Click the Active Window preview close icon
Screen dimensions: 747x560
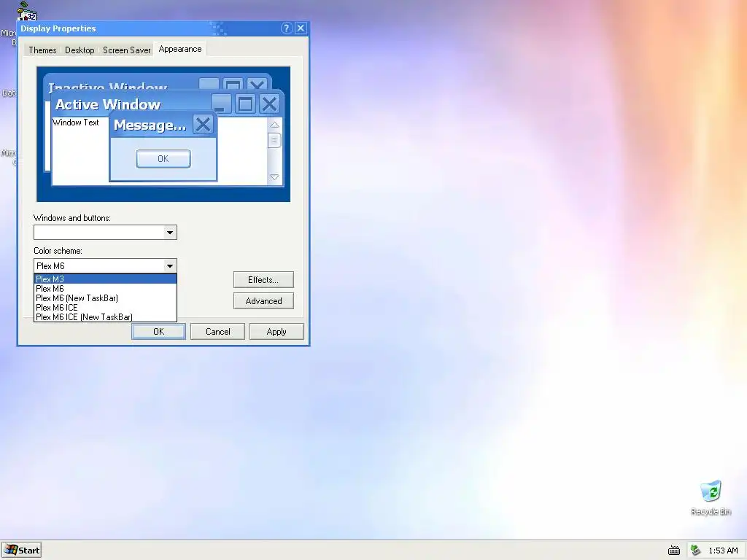point(270,104)
